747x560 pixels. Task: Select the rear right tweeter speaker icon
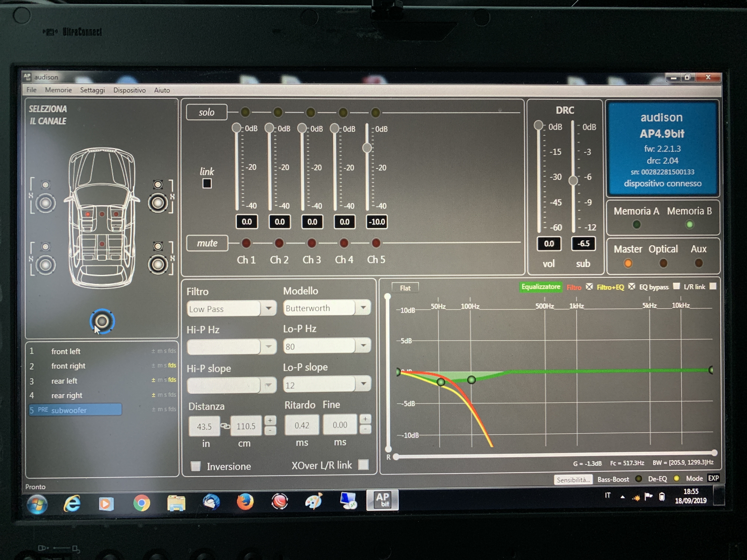158,246
